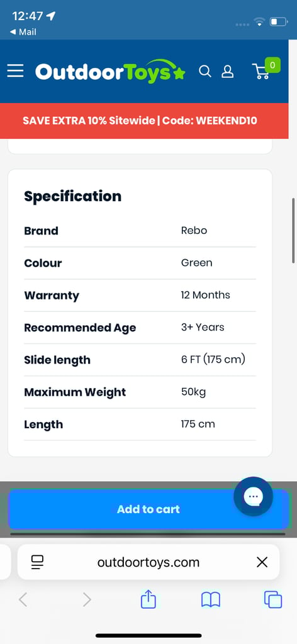The width and height of the screenshot is (297, 644).
Task: Open the page reader options icon
Action: pyautogui.click(x=37, y=562)
